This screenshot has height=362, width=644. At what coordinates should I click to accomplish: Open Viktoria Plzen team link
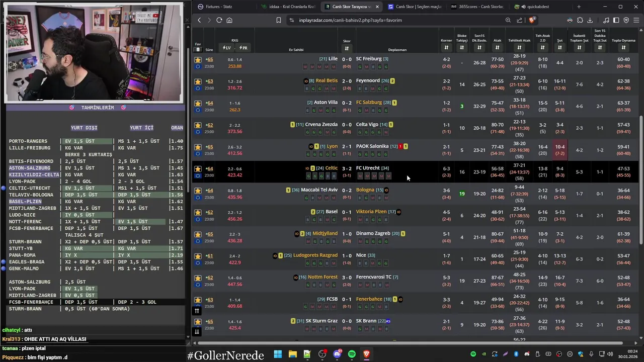click(371, 212)
